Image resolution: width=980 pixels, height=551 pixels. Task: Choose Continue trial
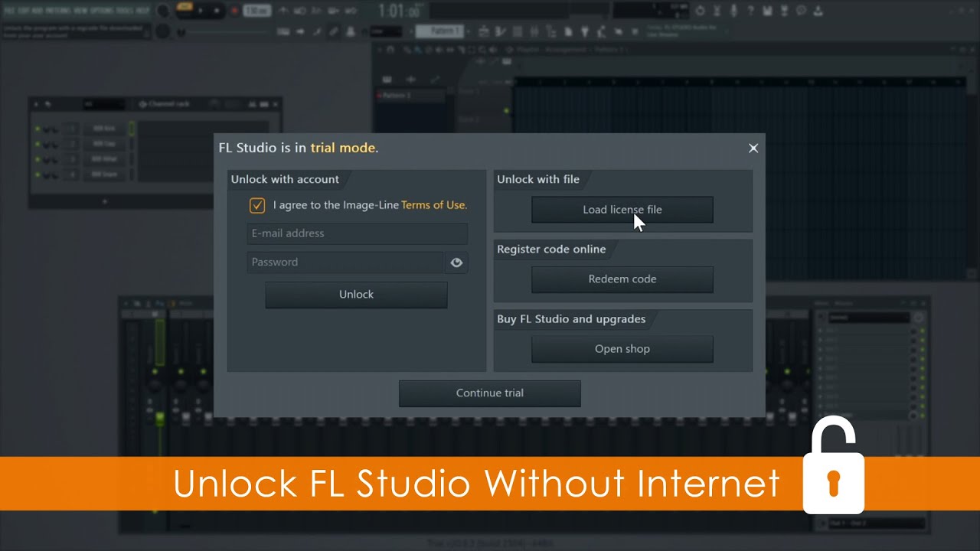(490, 393)
